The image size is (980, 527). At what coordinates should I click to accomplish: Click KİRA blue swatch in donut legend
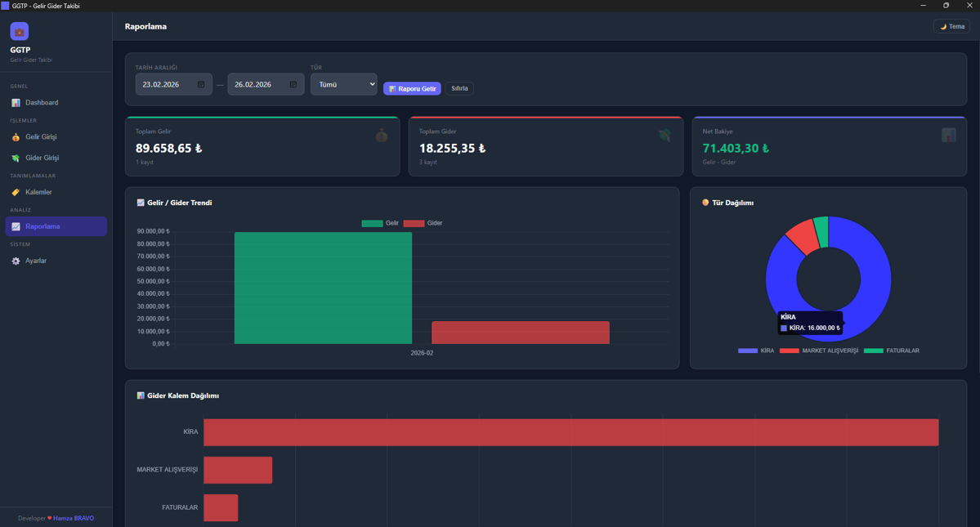(x=747, y=351)
